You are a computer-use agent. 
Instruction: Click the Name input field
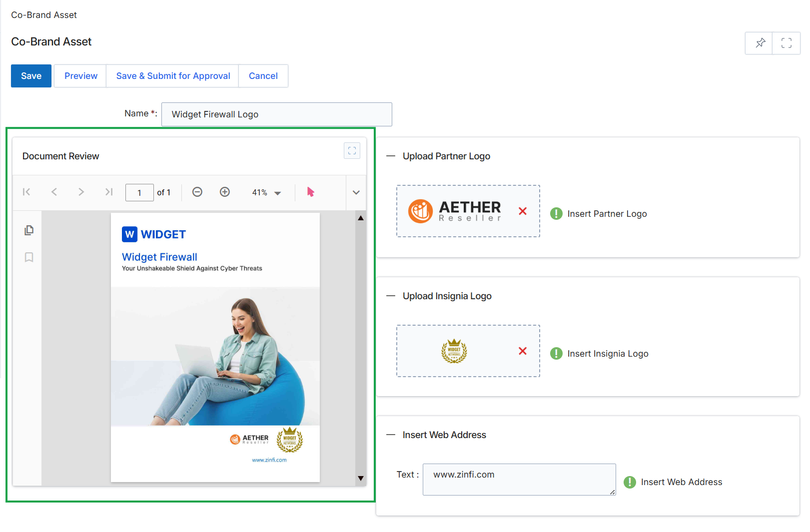(x=277, y=114)
